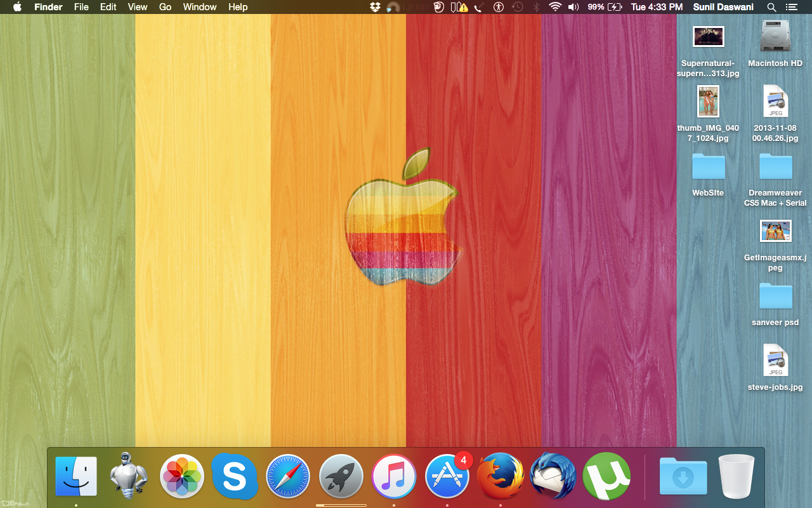Screen dimensions: 812x508
Task: Open App Store with 4 badge
Action: pos(447,476)
